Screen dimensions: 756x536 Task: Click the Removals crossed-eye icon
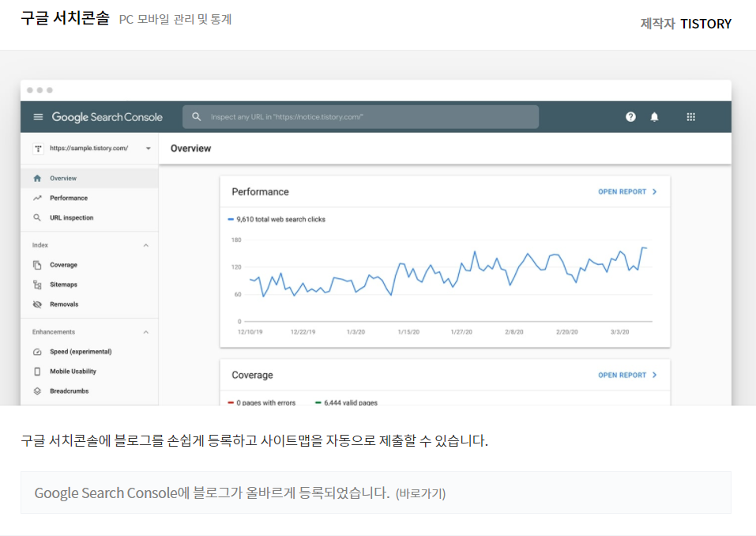(37, 304)
